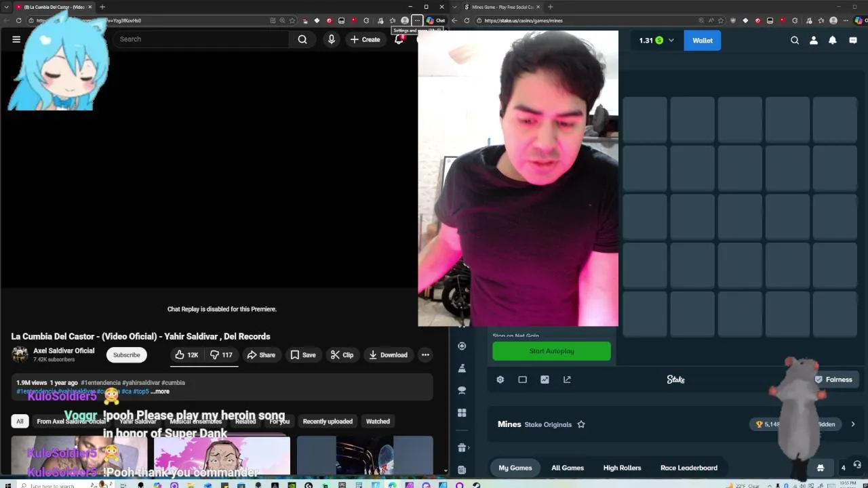Reload the YouTube browser page
Image resolution: width=868 pixels, height=488 pixels.
18,20
